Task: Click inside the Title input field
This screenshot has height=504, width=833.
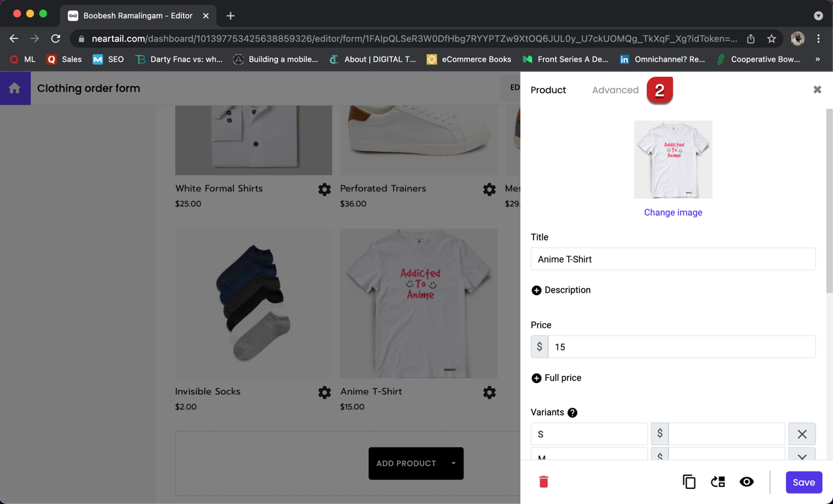Action: (x=673, y=259)
